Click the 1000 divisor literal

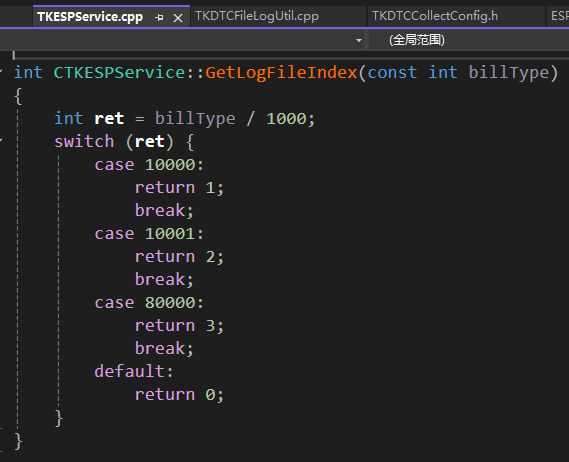click(x=286, y=118)
